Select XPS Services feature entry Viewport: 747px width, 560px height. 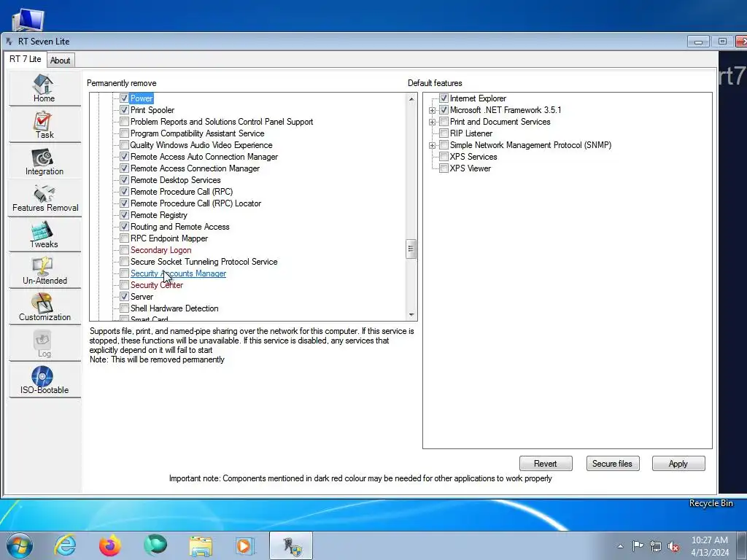[x=473, y=157]
